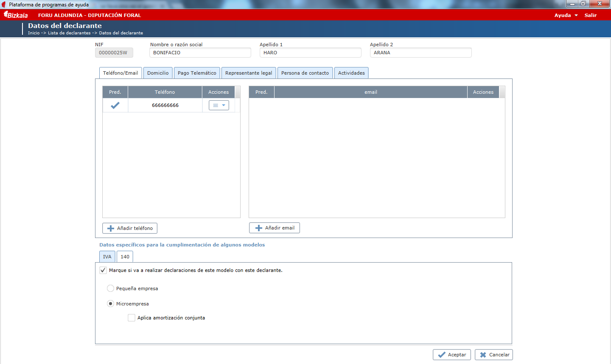Click the Añadir email button
The width and height of the screenshot is (611, 364).
(x=275, y=228)
